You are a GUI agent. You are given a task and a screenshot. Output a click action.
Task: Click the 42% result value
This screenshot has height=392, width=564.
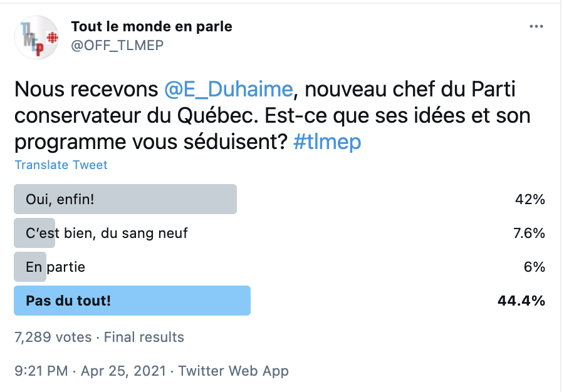click(530, 199)
